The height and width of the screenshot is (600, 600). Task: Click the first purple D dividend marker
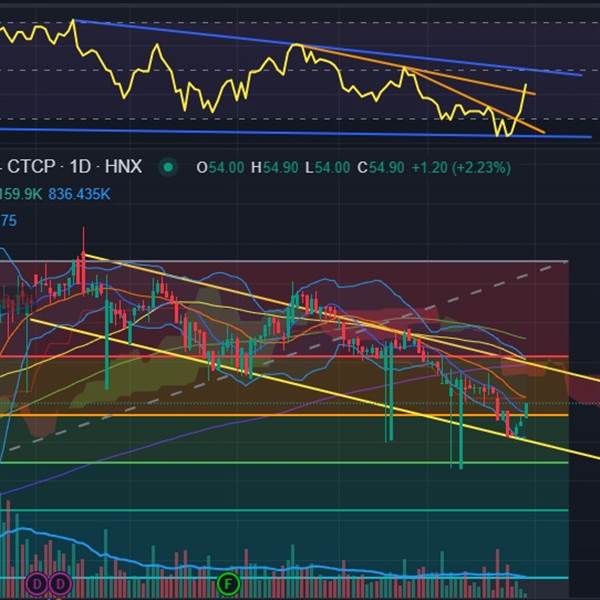pyautogui.click(x=36, y=585)
